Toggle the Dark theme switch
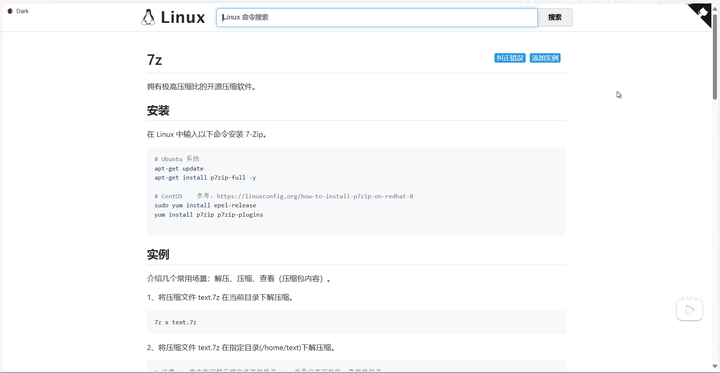This screenshot has height=373, width=720. click(x=18, y=11)
